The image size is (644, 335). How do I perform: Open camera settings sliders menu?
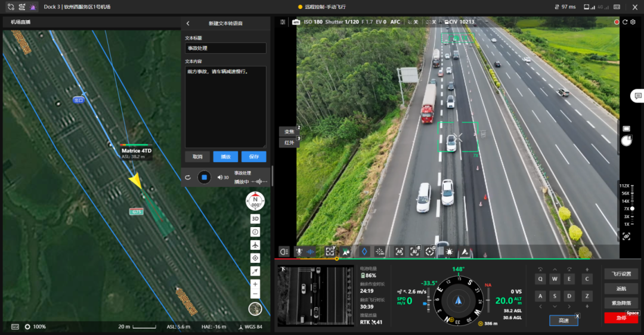tap(283, 22)
